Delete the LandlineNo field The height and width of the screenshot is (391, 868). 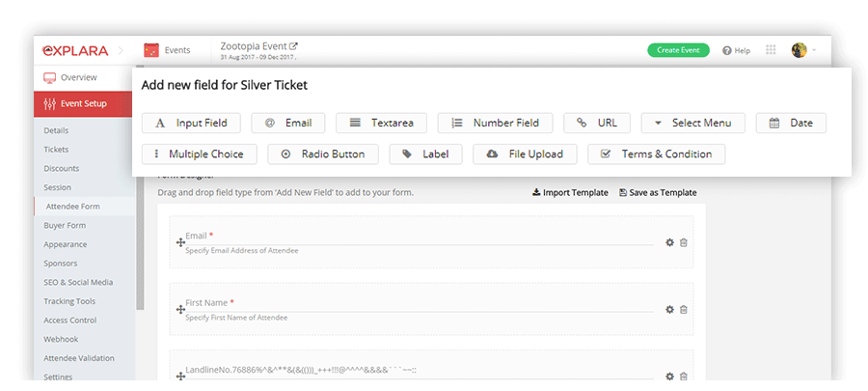[684, 377]
